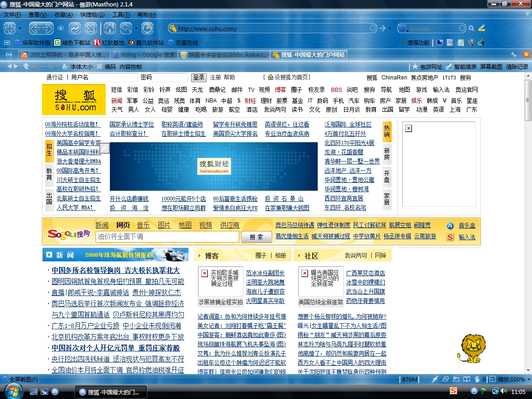Click into the 用户名 input field
The image size is (532, 399).
(113, 78)
